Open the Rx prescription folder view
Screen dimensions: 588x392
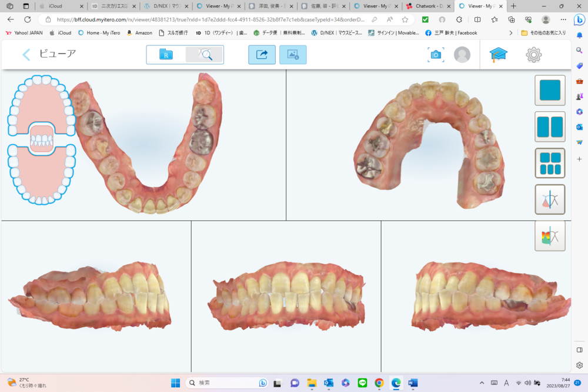point(166,55)
